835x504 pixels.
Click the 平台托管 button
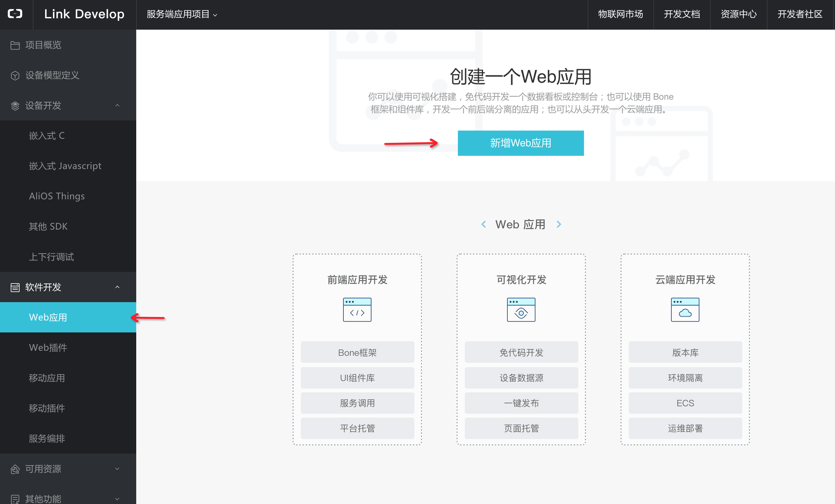pyautogui.click(x=357, y=428)
